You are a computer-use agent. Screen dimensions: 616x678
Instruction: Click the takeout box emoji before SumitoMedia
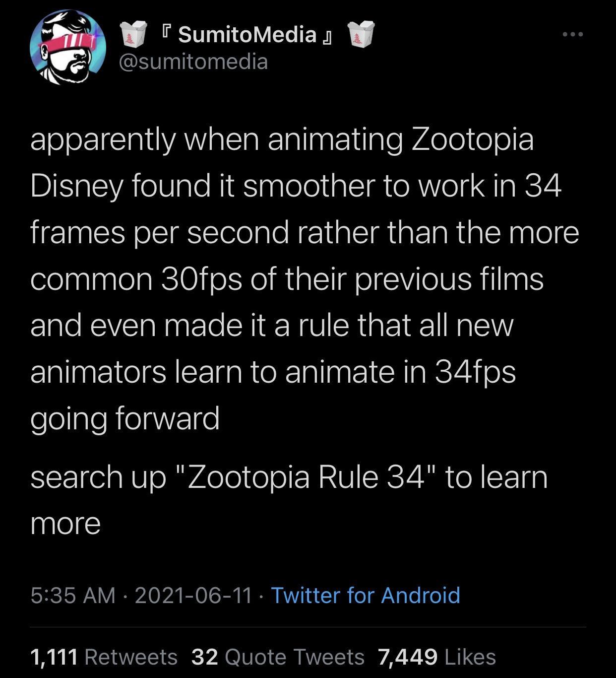[x=134, y=33]
